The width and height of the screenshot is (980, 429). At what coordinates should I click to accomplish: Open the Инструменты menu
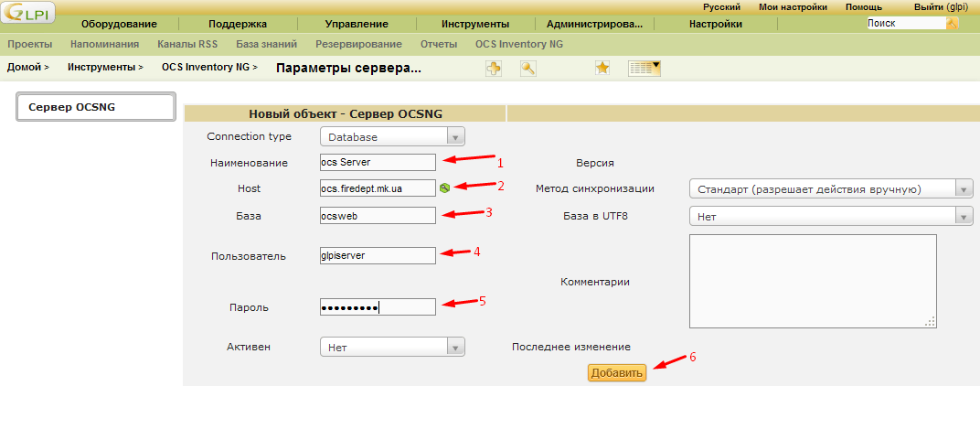[x=475, y=25]
